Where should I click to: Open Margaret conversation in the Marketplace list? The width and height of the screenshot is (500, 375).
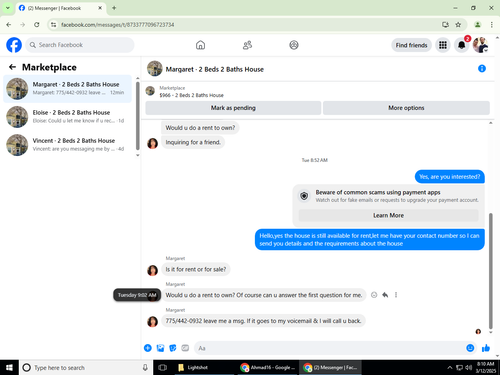point(68,88)
